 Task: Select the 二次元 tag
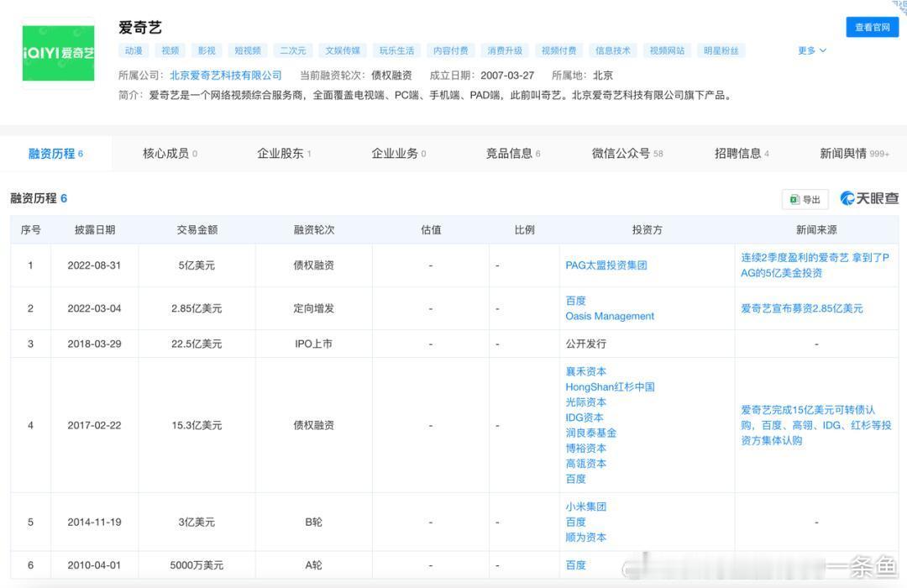point(293,51)
